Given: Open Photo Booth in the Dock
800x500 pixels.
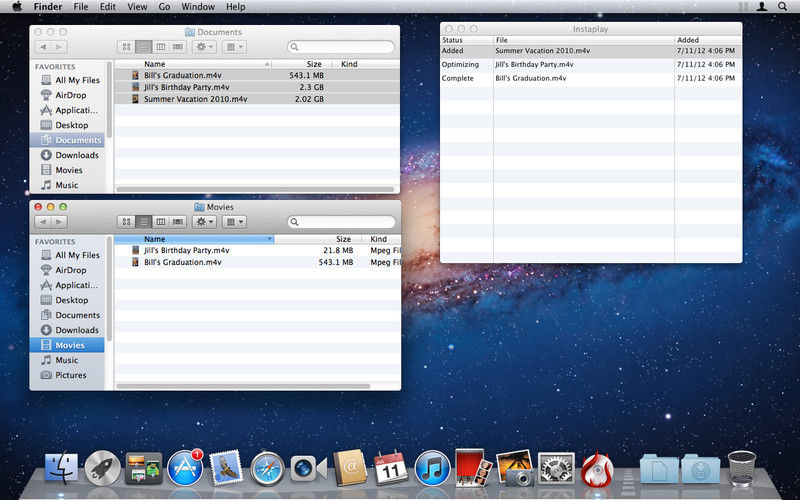Looking at the screenshot, I should pos(473,468).
